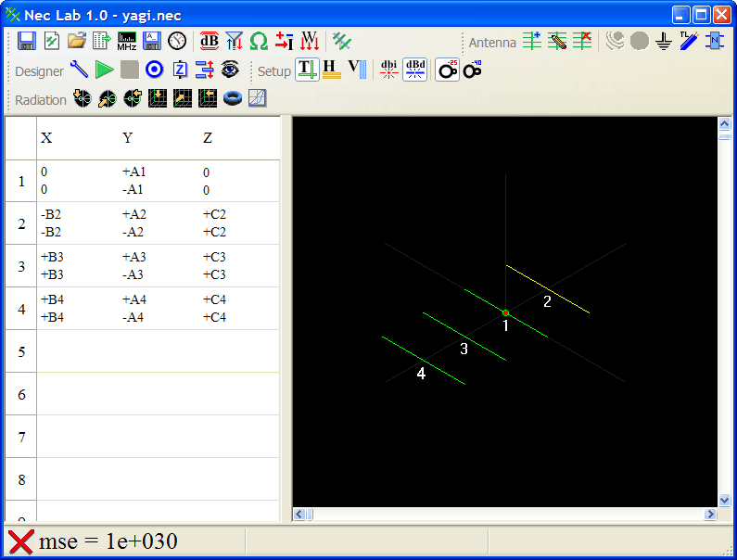Delete antenna wire with red X icon

point(582,42)
